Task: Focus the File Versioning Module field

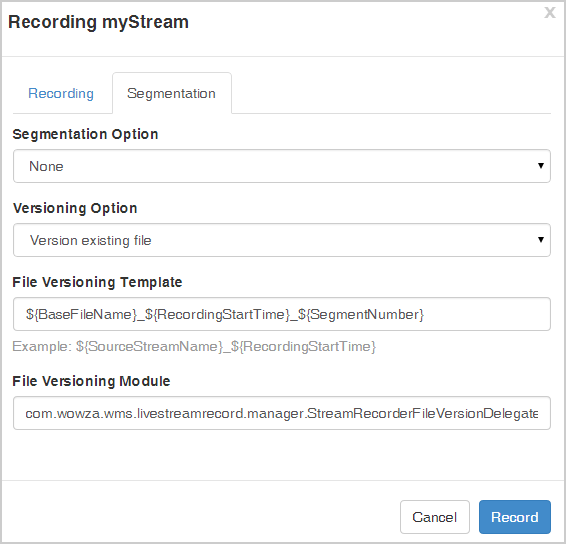Action: pos(282,413)
